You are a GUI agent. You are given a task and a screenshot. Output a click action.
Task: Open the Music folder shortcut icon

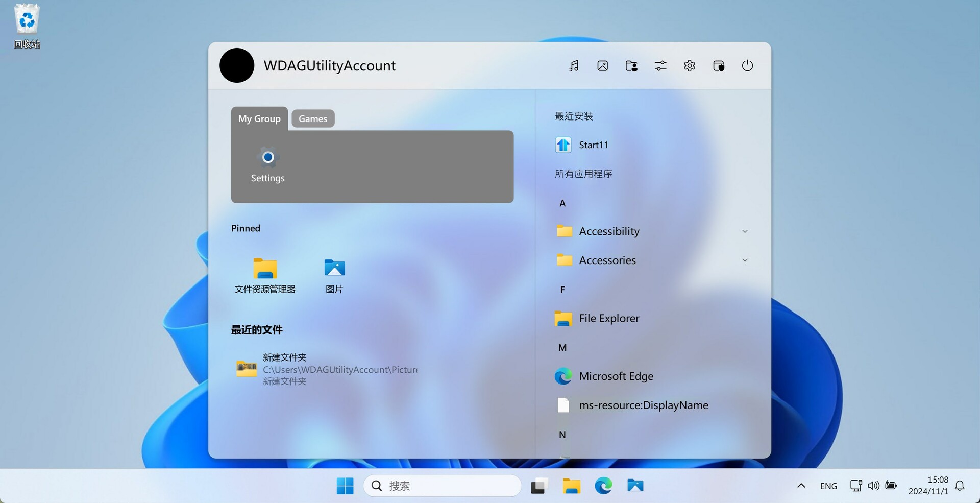(x=574, y=66)
